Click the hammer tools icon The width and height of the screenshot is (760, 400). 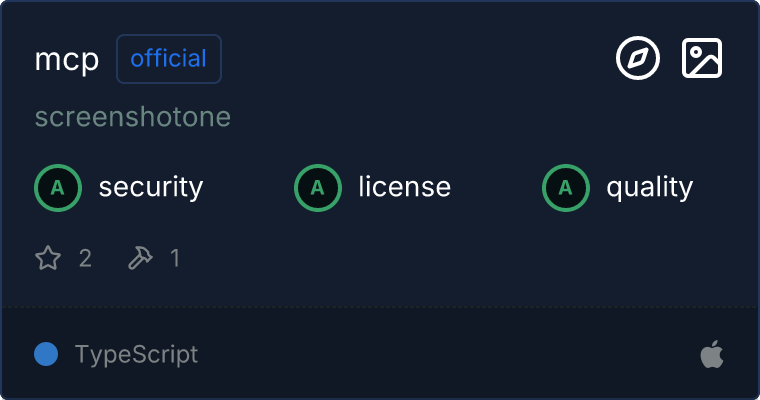(140, 259)
